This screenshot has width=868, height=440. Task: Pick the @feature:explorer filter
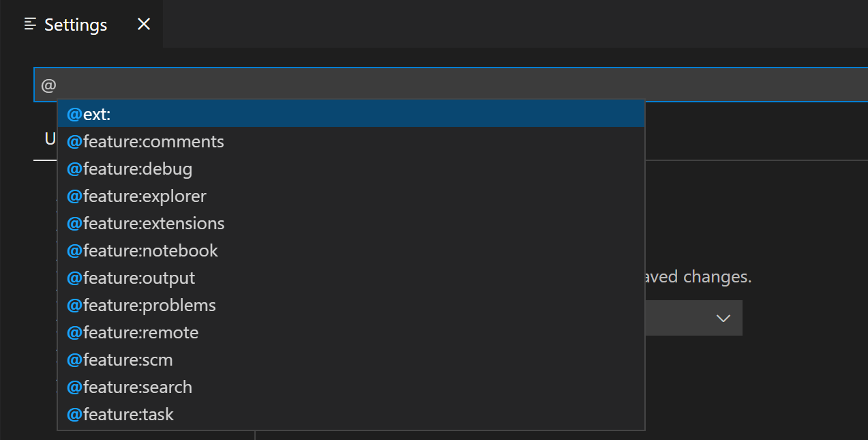pos(136,196)
